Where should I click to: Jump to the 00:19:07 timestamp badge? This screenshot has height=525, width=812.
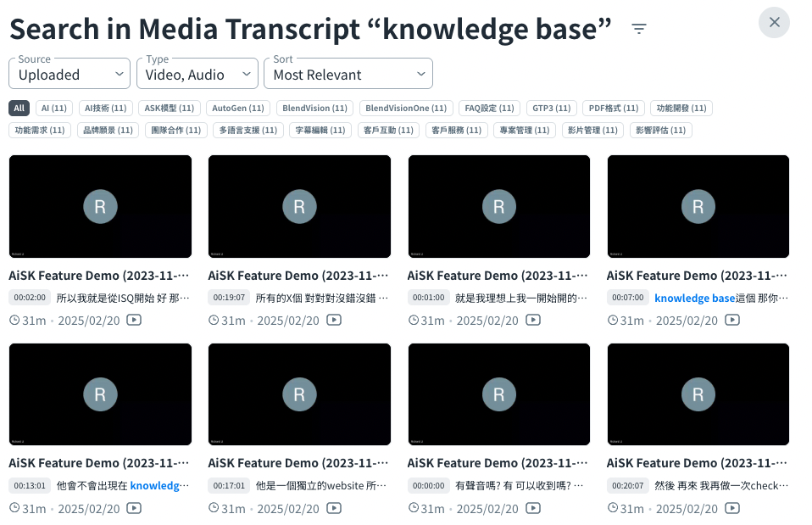click(230, 298)
